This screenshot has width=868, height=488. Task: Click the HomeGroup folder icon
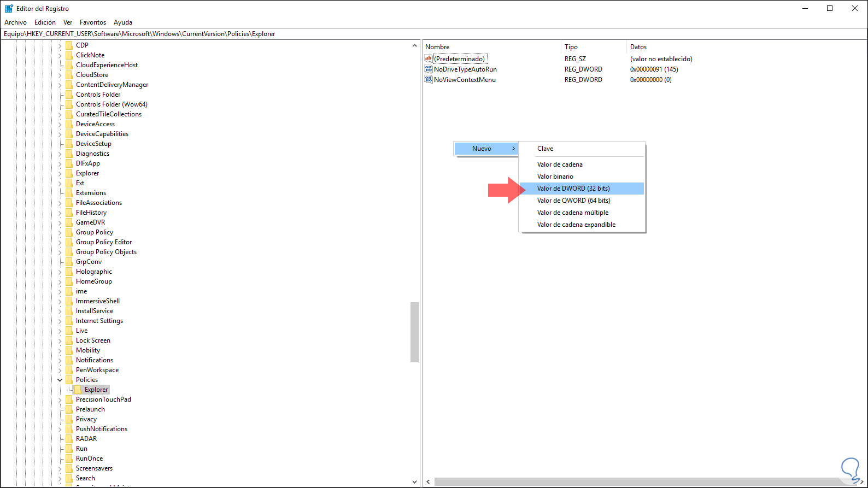coord(69,281)
